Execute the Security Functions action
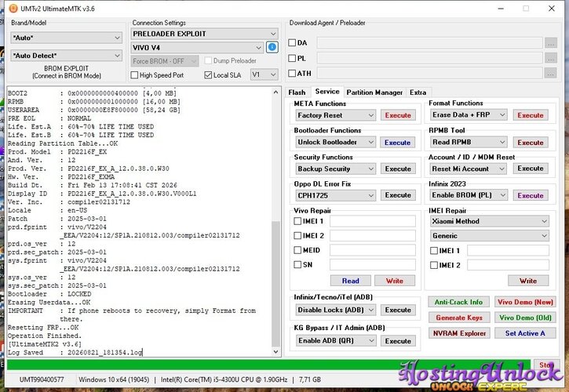The image size is (569, 392). 398,169
